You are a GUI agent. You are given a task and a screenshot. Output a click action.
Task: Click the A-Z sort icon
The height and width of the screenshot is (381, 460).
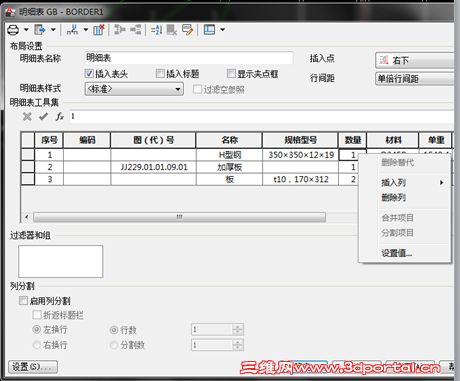[x=156, y=30]
